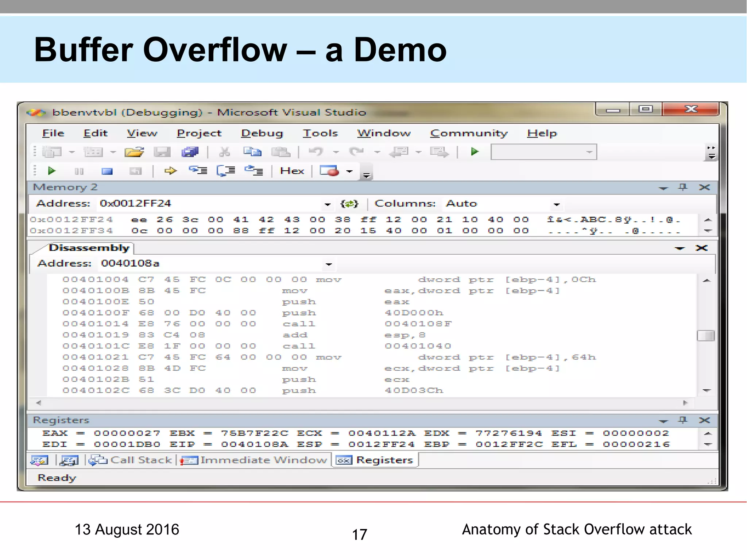Click the Start Debugging green arrow in the standard toolbar
747x560 pixels.
click(x=474, y=151)
